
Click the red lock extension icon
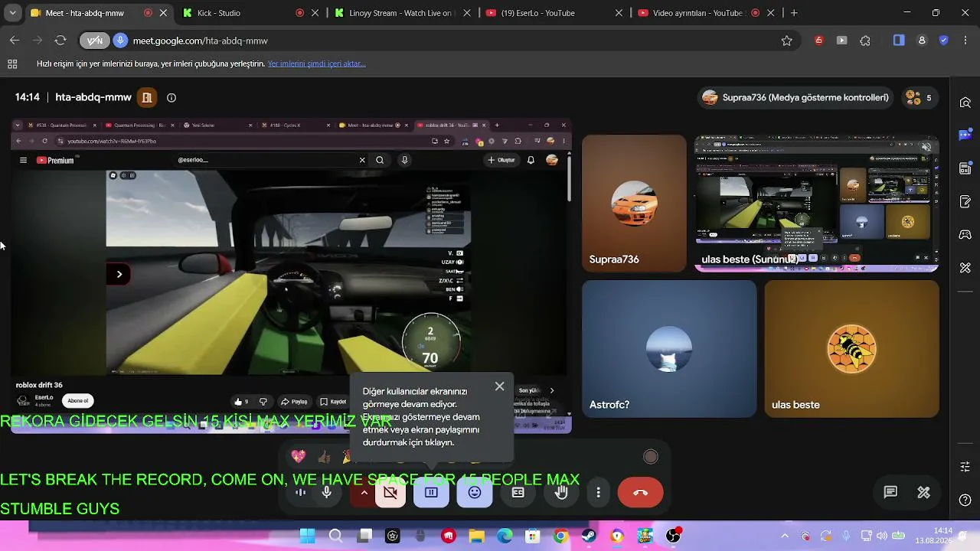[x=819, y=41]
